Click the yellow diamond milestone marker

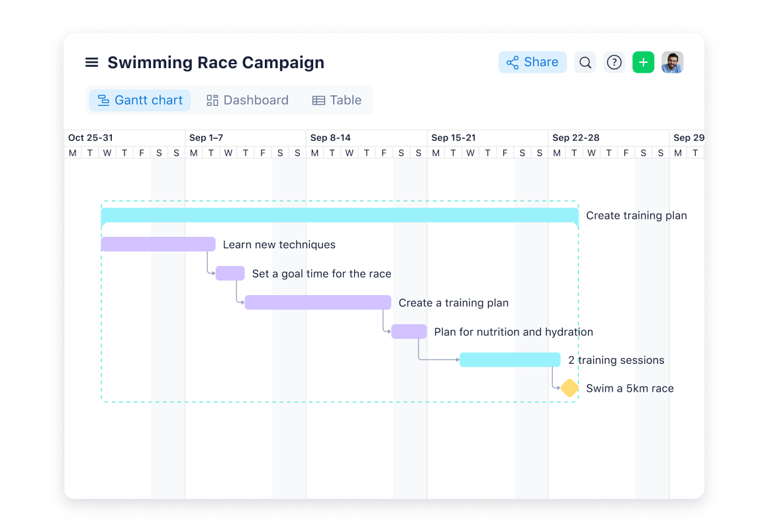(x=569, y=388)
